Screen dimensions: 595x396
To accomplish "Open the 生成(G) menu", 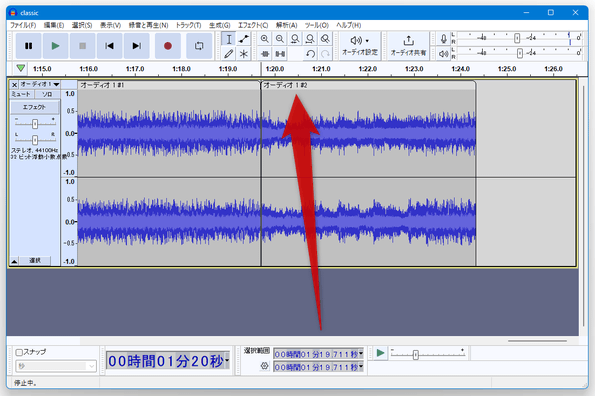I will tap(220, 25).
